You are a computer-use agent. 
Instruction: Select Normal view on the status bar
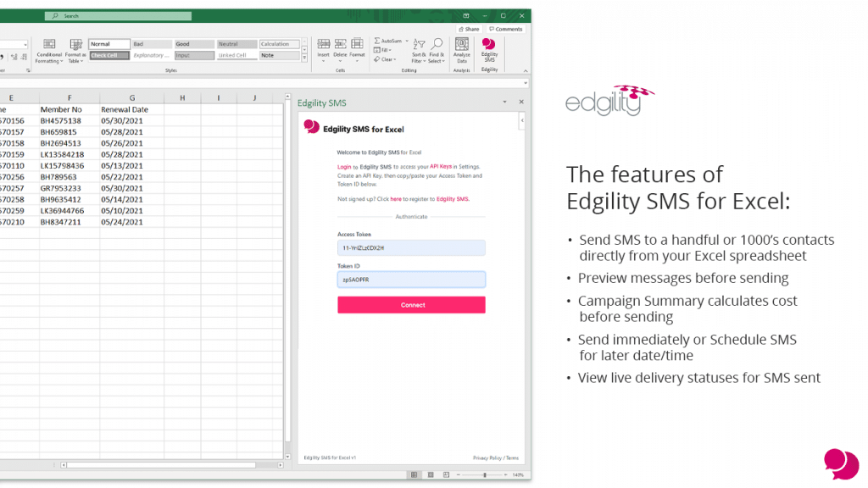point(415,474)
